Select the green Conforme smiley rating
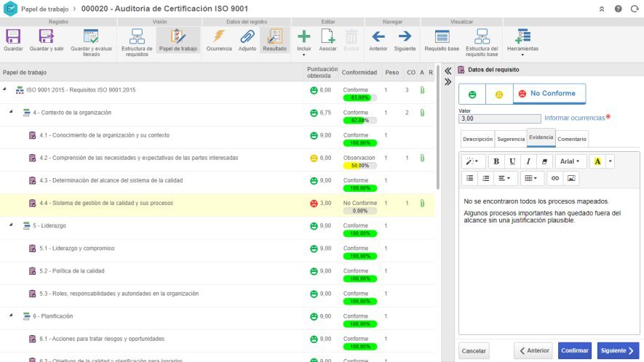This screenshot has width=644, height=362. (472, 94)
